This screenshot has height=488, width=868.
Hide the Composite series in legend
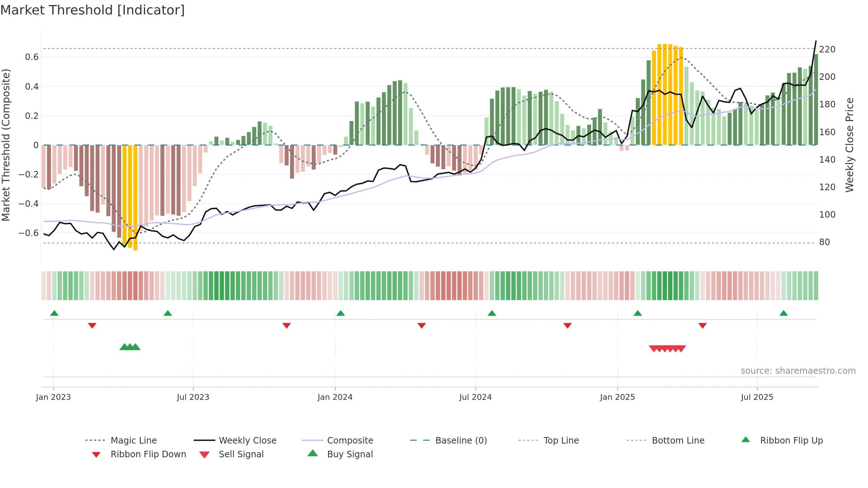337,440
